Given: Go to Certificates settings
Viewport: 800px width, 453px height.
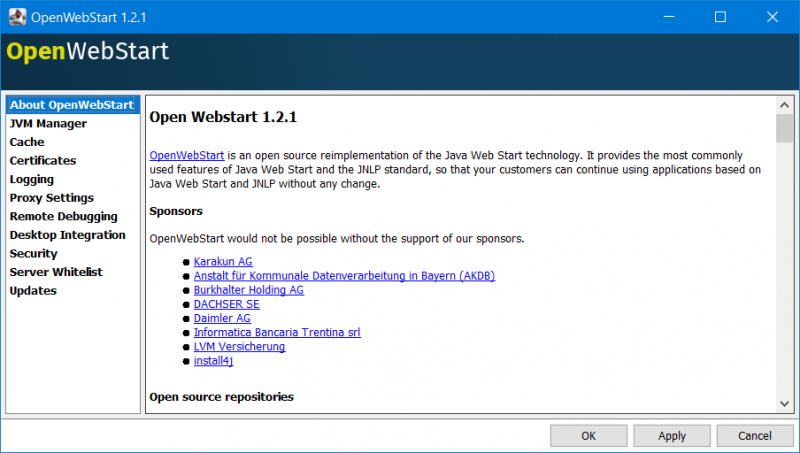Looking at the screenshot, I should pos(43,161).
